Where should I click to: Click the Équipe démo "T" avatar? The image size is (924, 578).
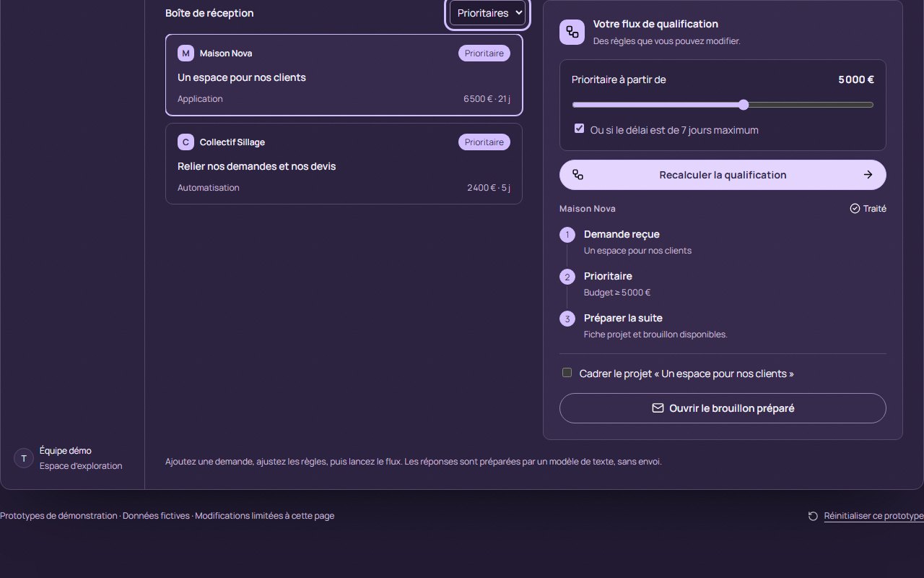(x=24, y=458)
